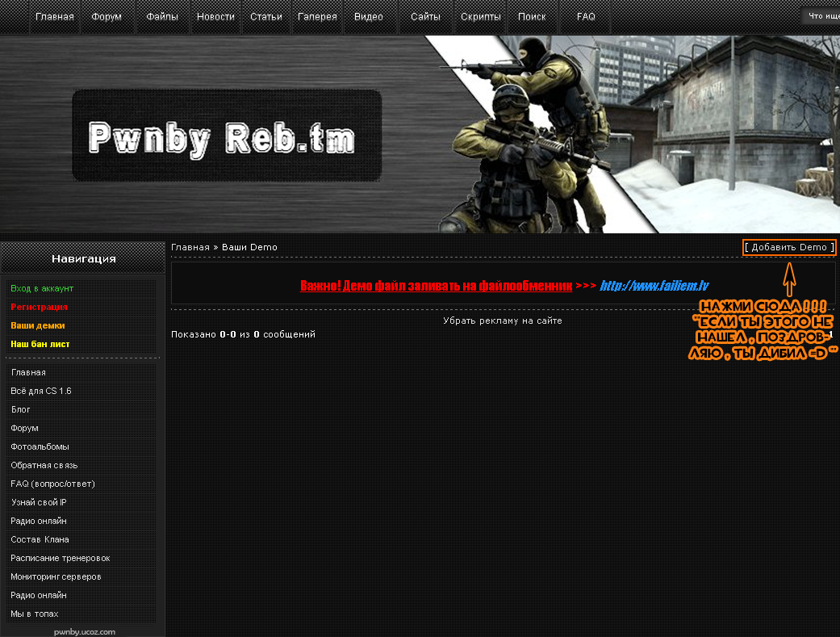Open the red Регистрация link
The height and width of the screenshot is (637, 840).
[39, 307]
